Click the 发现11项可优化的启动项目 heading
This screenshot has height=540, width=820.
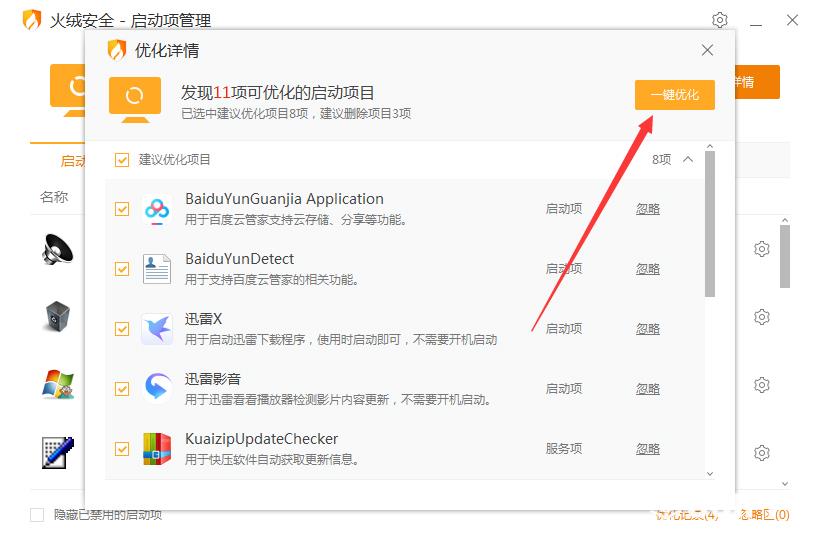coord(278,93)
